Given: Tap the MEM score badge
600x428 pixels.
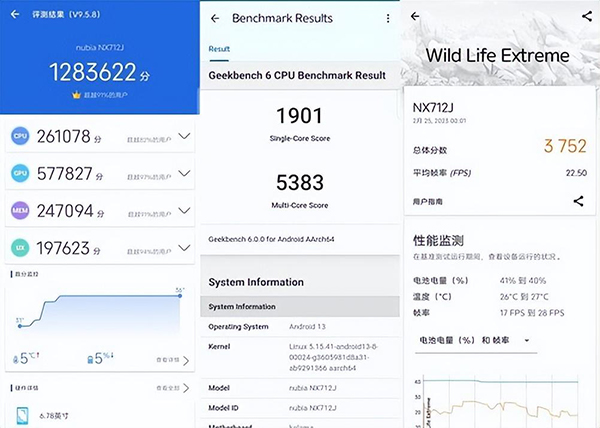Looking at the screenshot, I should tap(19, 210).
